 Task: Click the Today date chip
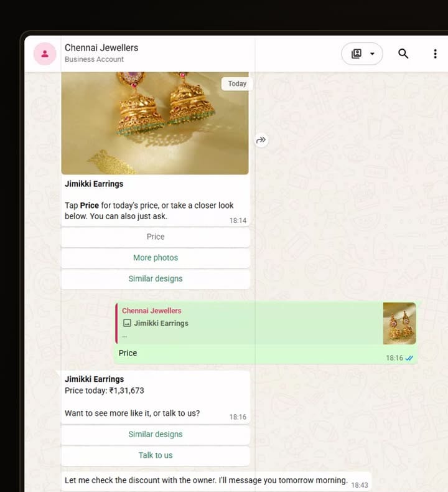coord(237,84)
